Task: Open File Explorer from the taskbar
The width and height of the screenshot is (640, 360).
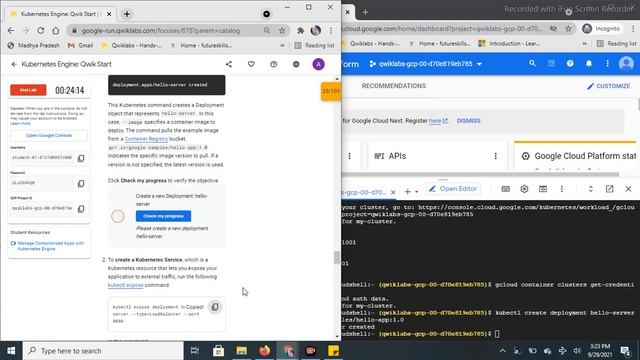Action: point(242,351)
